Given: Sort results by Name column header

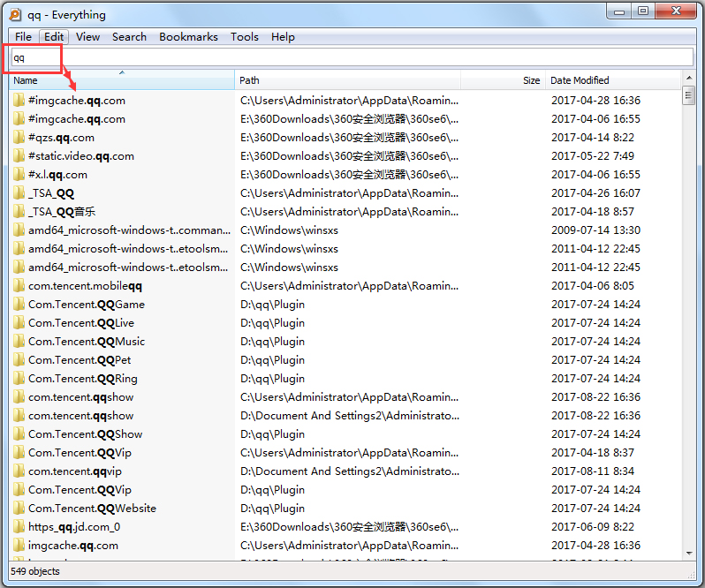Looking at the screenshot, I should tap(121, 80).
